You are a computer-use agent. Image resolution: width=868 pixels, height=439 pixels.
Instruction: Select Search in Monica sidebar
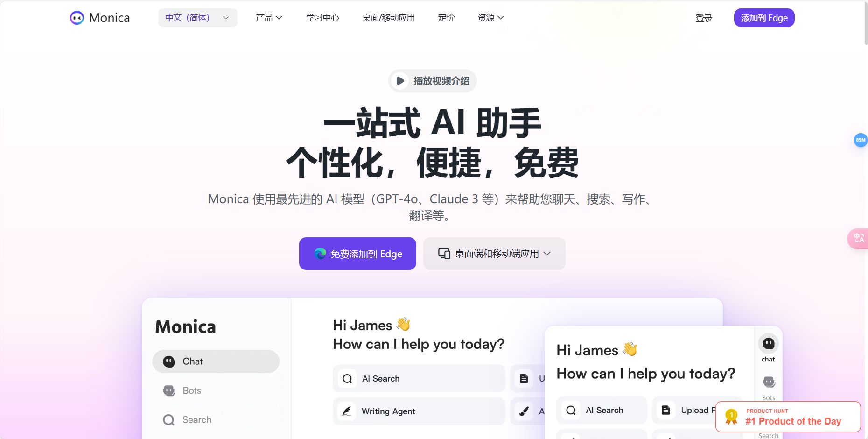196,420
